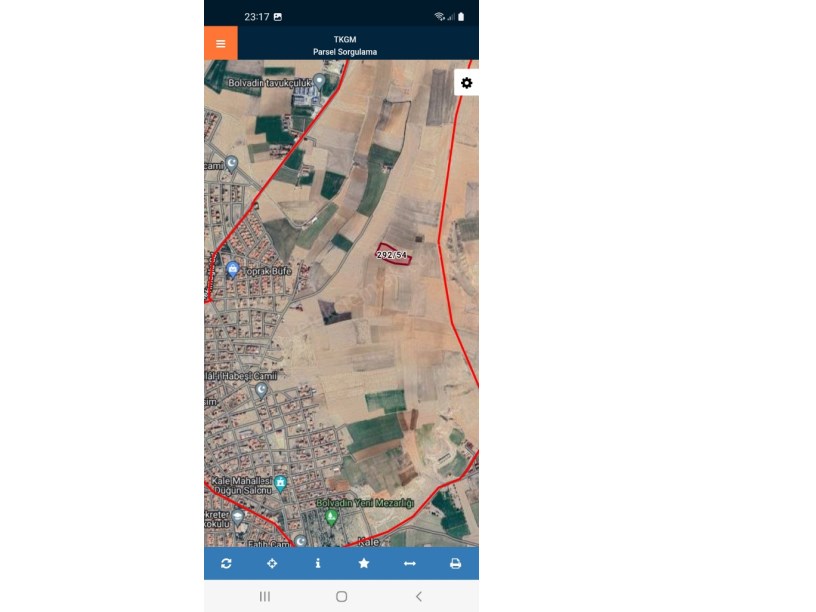Tap the Bolvadin tavukçuluk map pin
The width and height of the screenshot is (816, 612).
point(320,81)
